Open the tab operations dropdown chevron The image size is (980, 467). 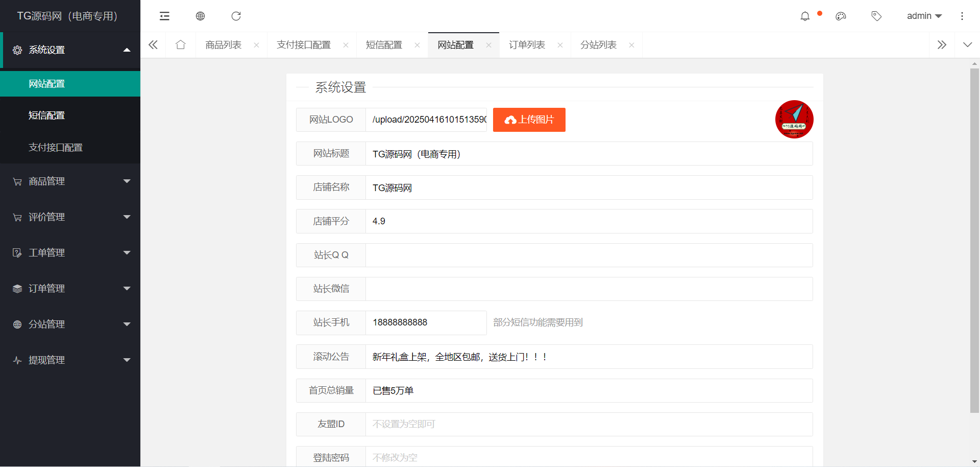click(x=967, y=45)
